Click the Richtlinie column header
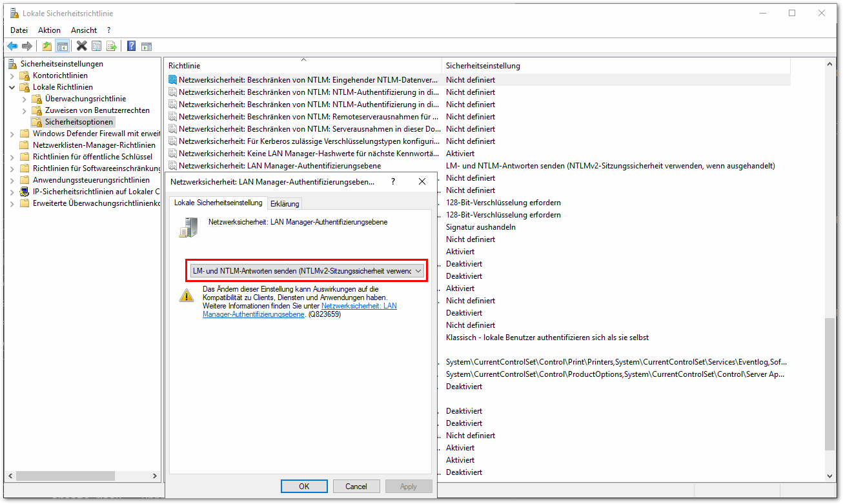 point(185,66)
